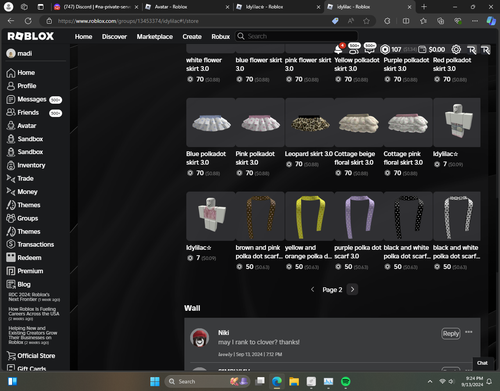Image resolution: width=500 pixels, height=391 pixels.
Task: Open the madi user profile in the sidebar
Action: click(x=19, y=53)
